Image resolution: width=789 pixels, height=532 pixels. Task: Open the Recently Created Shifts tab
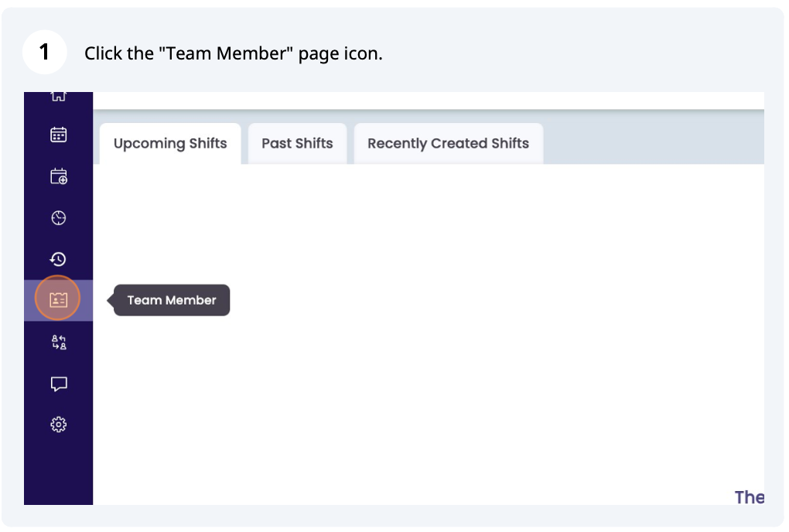[x=449, y=143]
